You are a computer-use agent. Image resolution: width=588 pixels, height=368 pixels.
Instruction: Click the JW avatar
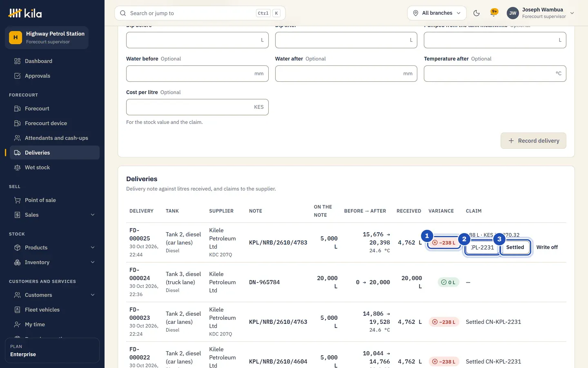coord(513,13)
